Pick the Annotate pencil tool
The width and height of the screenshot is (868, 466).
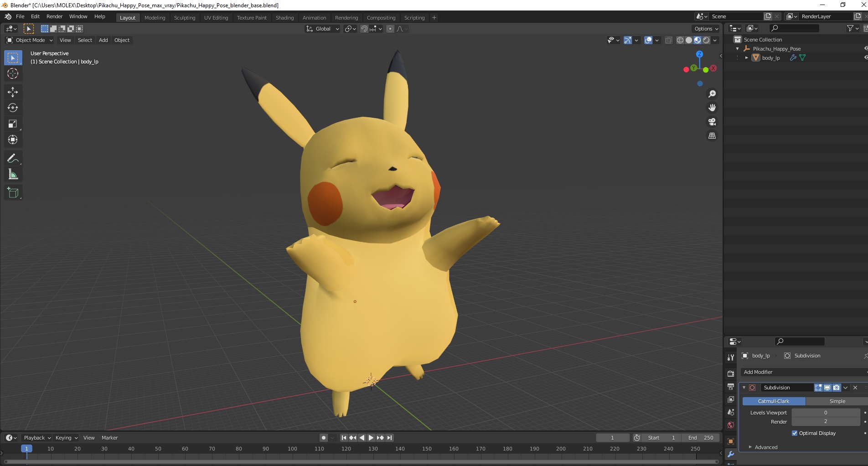pos(13,159)
